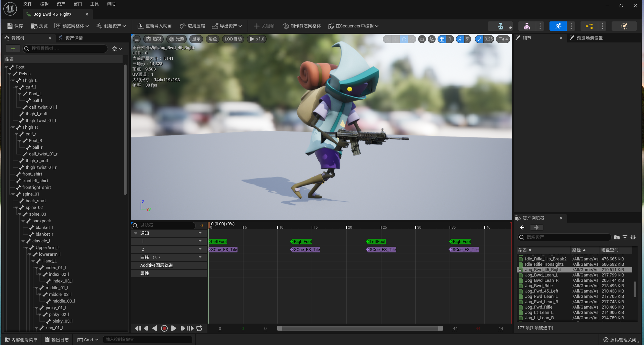Toggle grid snapping in viewport
The image size is (644, 345).
point(442,39)
